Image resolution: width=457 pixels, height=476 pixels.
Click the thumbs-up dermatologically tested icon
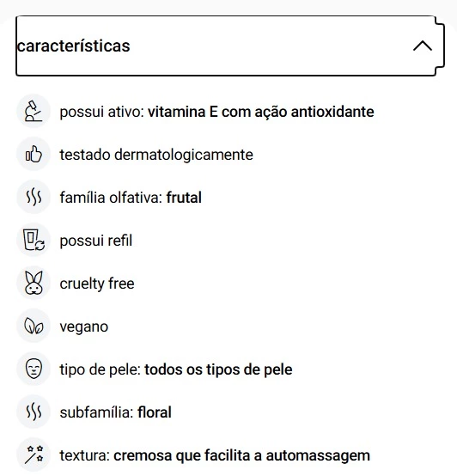pyautogui.click(x=34, y=154)
